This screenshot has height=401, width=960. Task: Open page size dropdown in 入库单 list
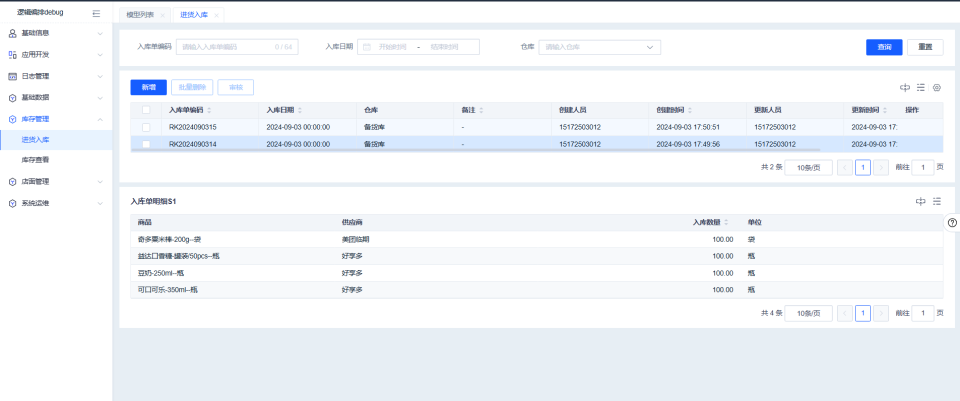coord(808,168)
